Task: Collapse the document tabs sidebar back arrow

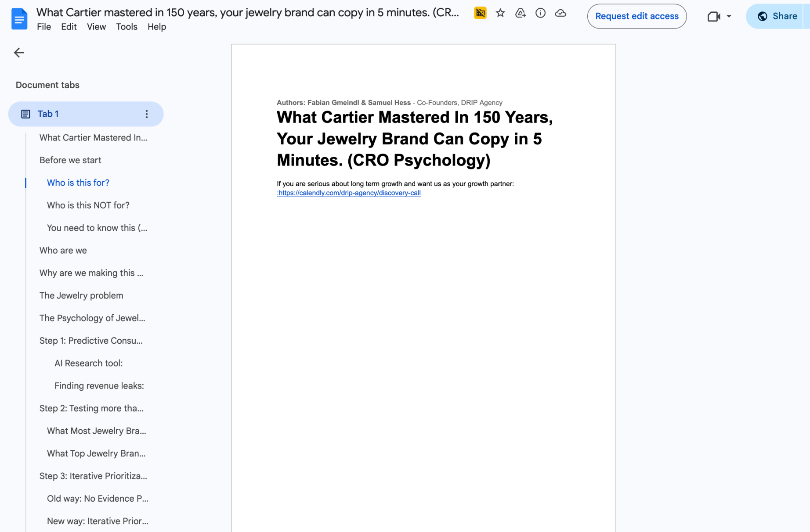Action: point(19,53)
